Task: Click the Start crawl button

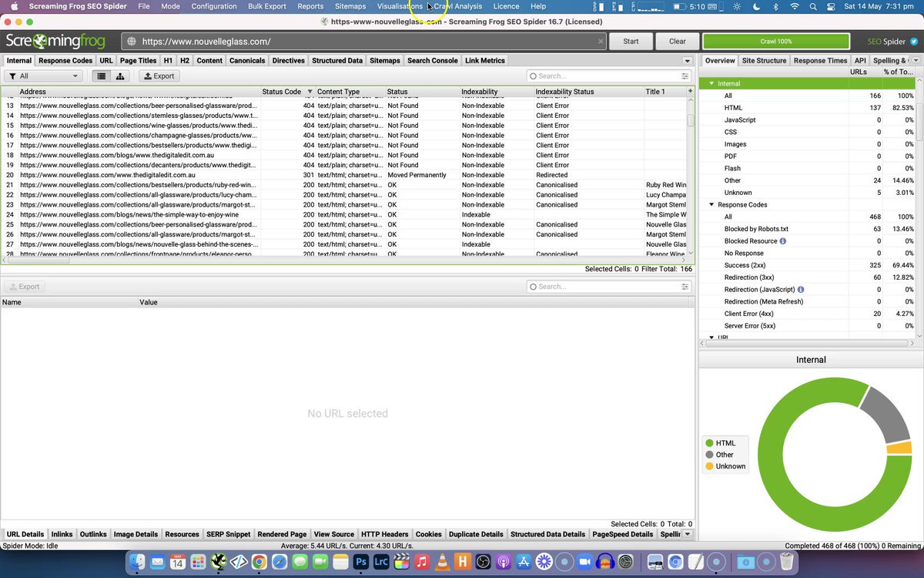Action: [x=631, y=42]
